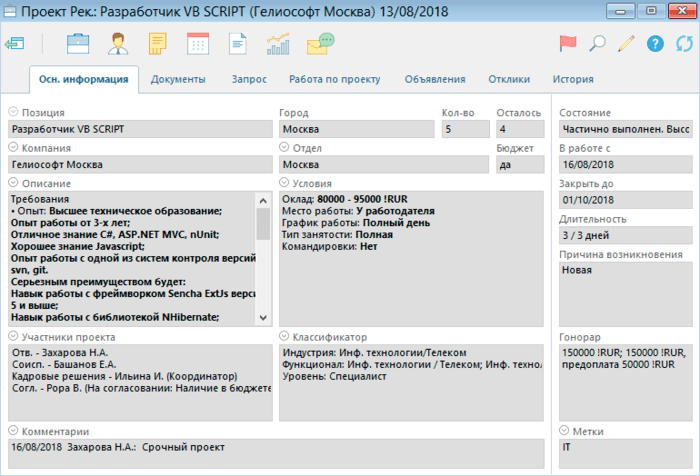This screenshot has height=476, width=700.
Task: Click the description scrollbar down arrow
Action: pos(263,317)
